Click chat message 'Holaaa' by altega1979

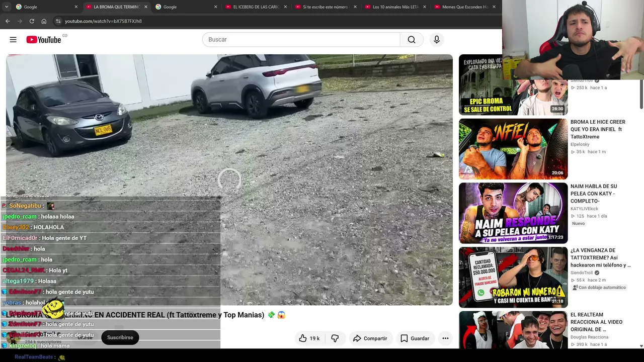pos(47,281)
